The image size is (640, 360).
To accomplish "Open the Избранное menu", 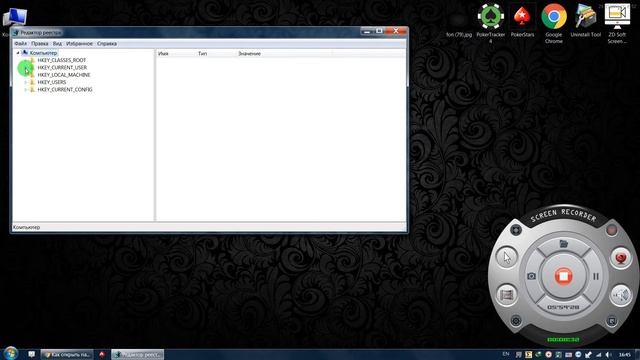I will (79, 44).
